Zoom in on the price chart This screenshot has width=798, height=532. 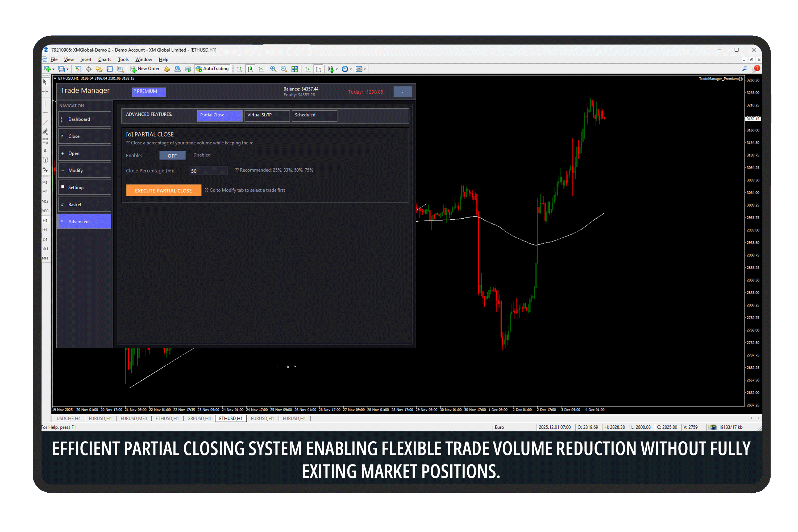[x=273, y=69]
